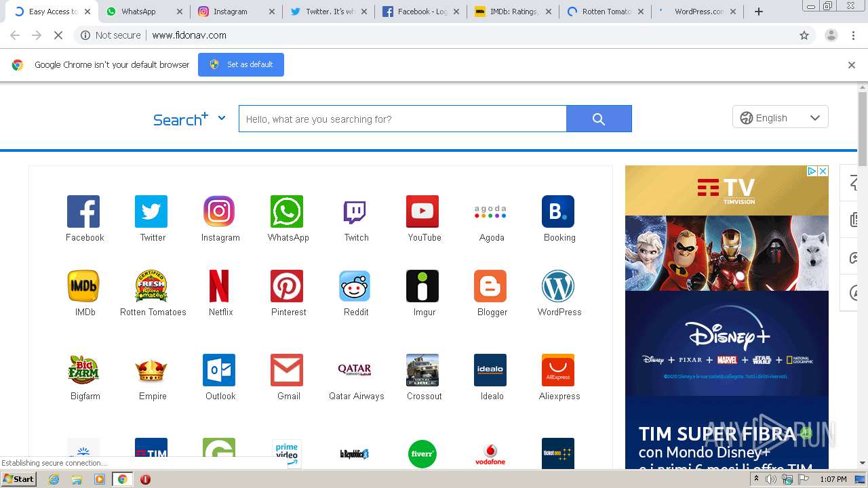Image resolution: width=868 pixels, height=488 pixels.
Task: Open the Instagram shortcut icon
Action: click(x=219, y=211)
